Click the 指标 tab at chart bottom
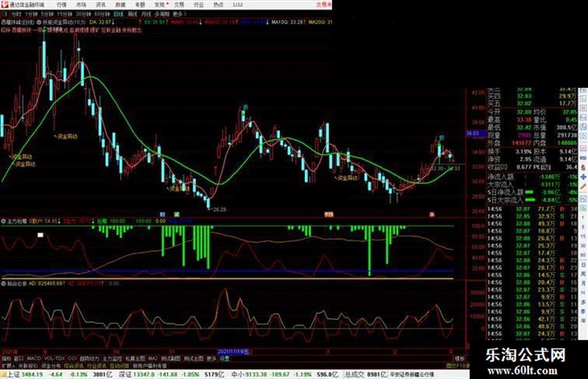Viewport: 588px width, 379px height. (6, 358)
